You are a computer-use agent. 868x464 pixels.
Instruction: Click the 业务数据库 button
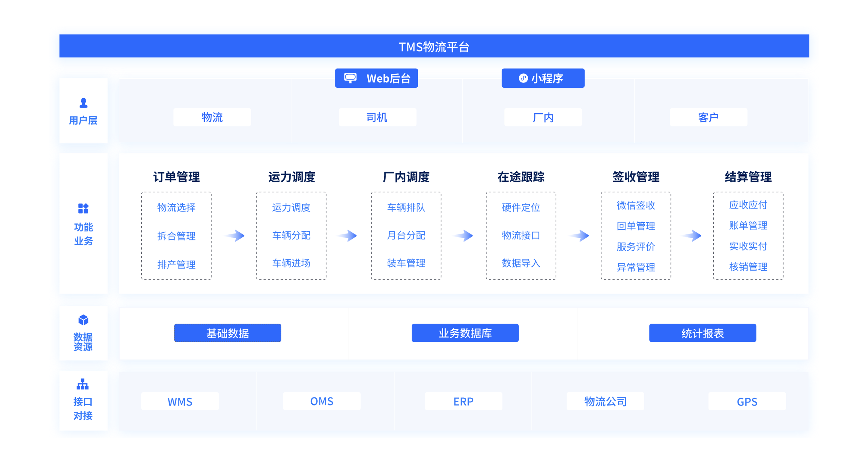click(465, 333)
